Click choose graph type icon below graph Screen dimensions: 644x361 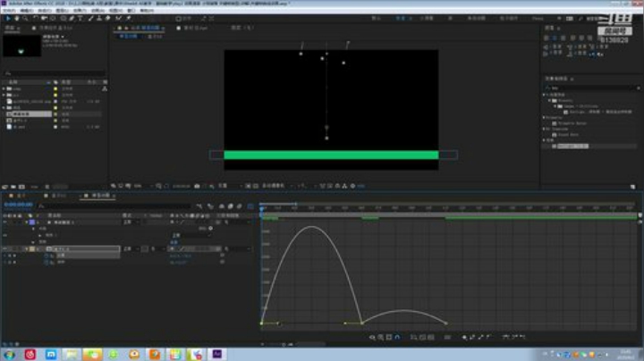(380, 337)
